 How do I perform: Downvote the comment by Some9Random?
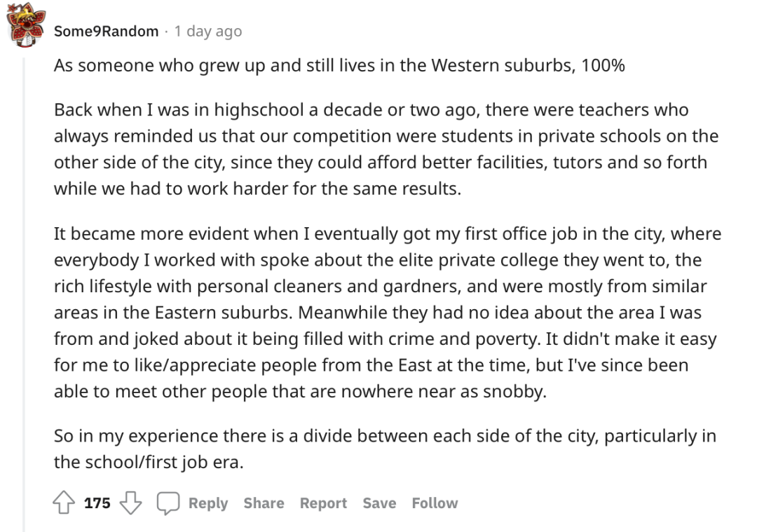131,503
